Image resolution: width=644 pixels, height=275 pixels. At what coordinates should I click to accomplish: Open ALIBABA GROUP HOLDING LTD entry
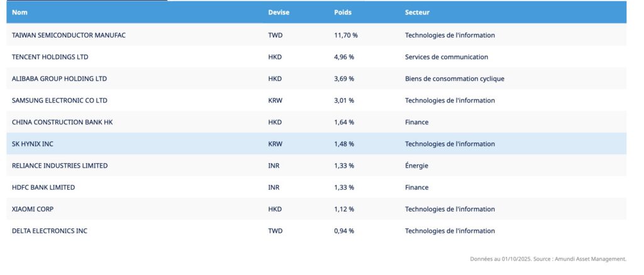[x=59, y=78]
